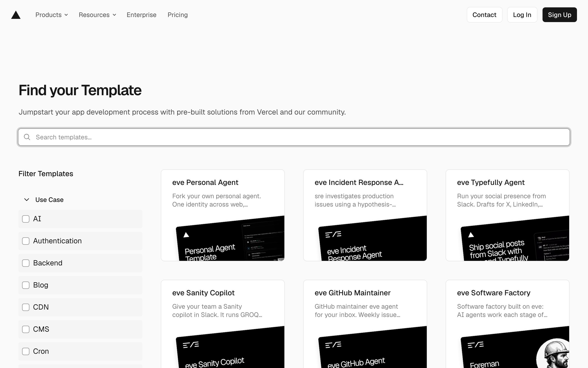Click the Ship social posts preview image

click(515, 239)
